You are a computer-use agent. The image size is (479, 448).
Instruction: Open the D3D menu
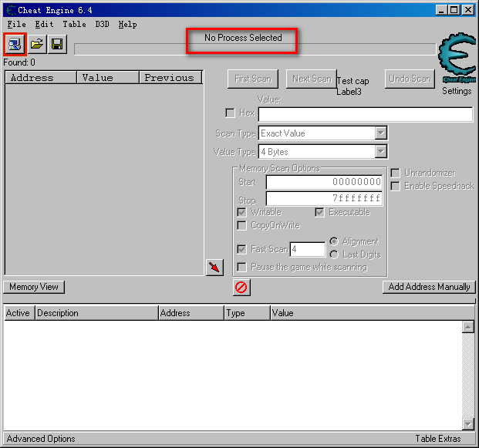click(x=102, y=24)
